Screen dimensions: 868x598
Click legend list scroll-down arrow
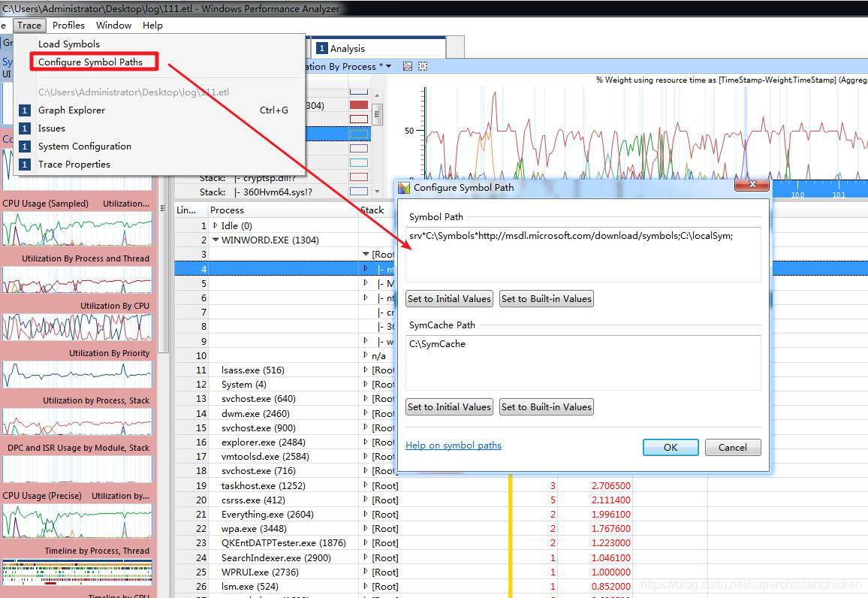pos(377,192)
